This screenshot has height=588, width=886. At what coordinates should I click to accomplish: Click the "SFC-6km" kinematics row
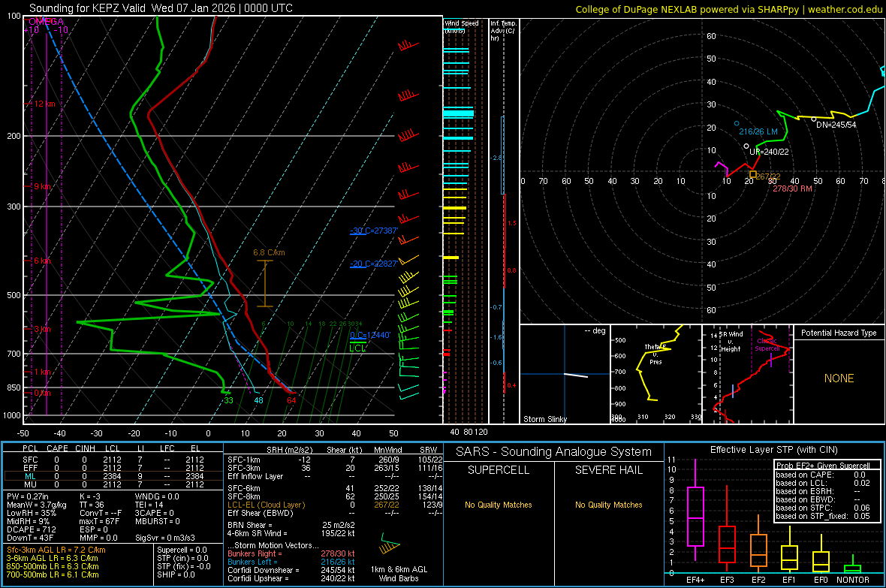click(x=335, y=488)
